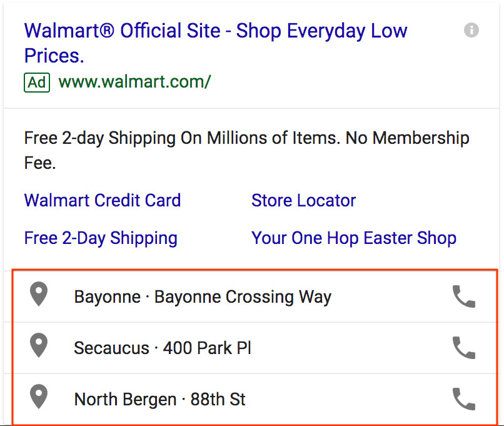Open the www.walmart.com/ URL

point(134,82)
